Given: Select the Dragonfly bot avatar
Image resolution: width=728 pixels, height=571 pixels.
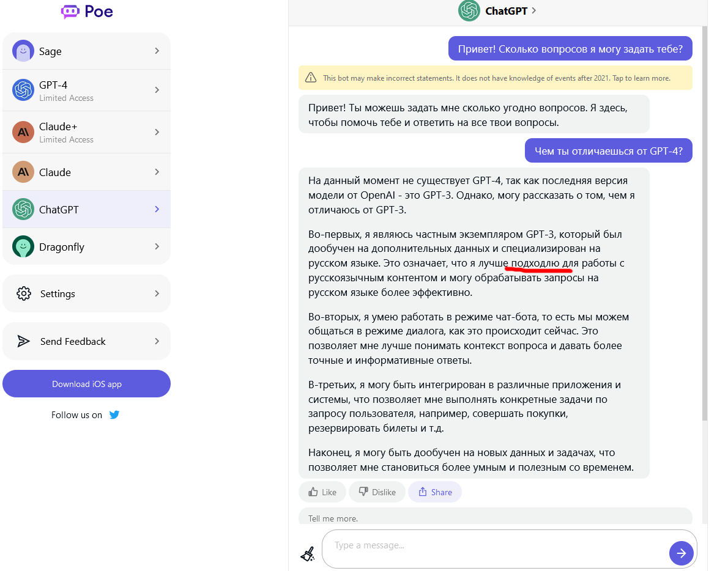Looking at the screenshot, I should click(x=23, y=247).
